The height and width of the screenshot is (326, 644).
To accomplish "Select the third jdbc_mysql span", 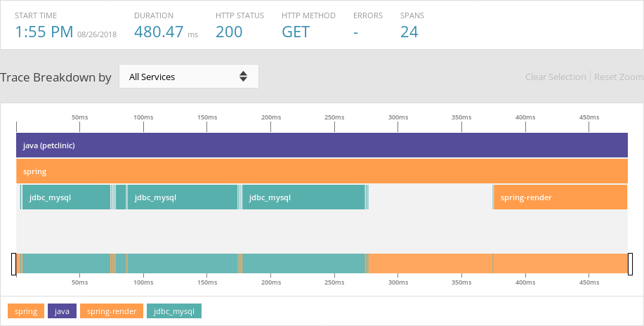I will (303, 197).
